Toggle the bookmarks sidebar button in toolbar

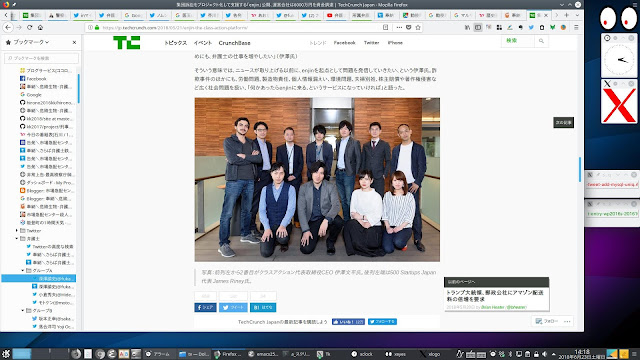click(478, 27)
